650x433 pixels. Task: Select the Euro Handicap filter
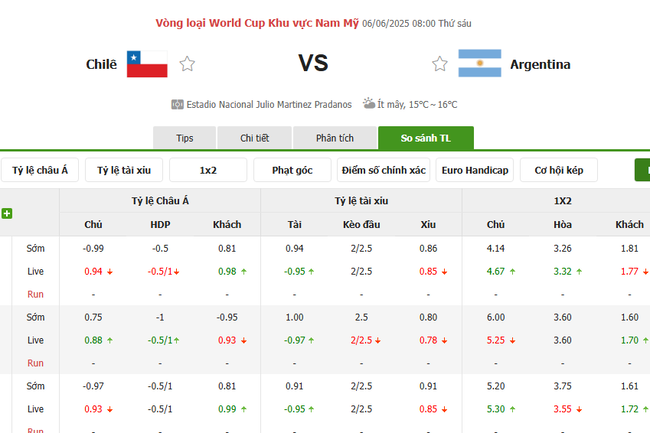[474, 170]
